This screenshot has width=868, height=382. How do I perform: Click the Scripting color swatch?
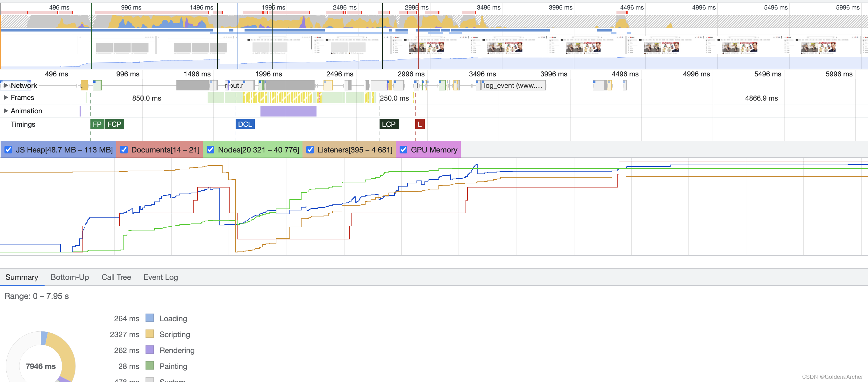[150, 334]
